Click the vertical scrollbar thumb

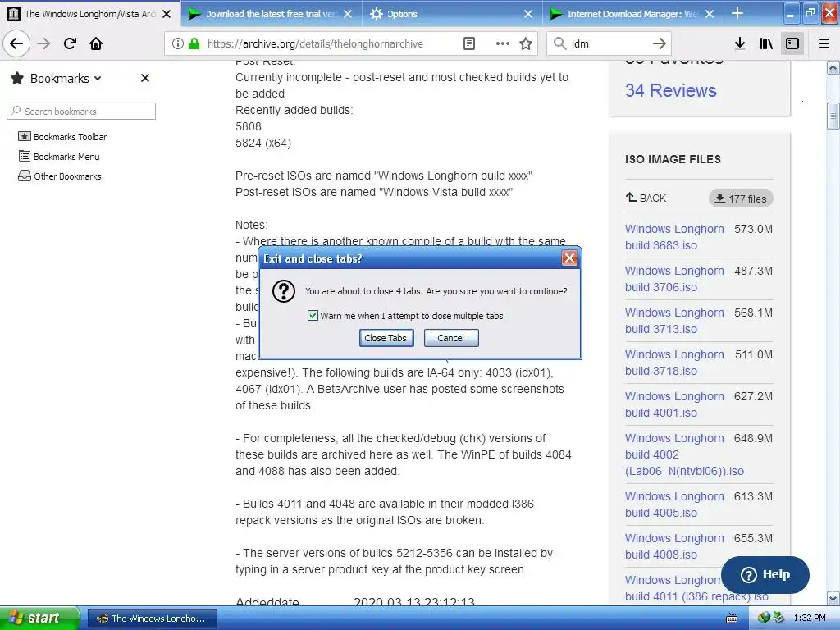tap(833, 116)
